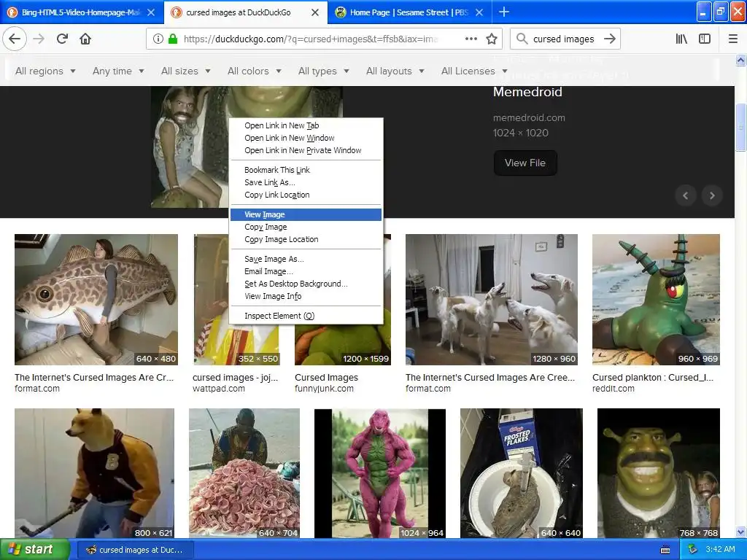Expand the Any time filter
Image resolution: width=747 pixels, height=560 pixels.
point(118,71)
